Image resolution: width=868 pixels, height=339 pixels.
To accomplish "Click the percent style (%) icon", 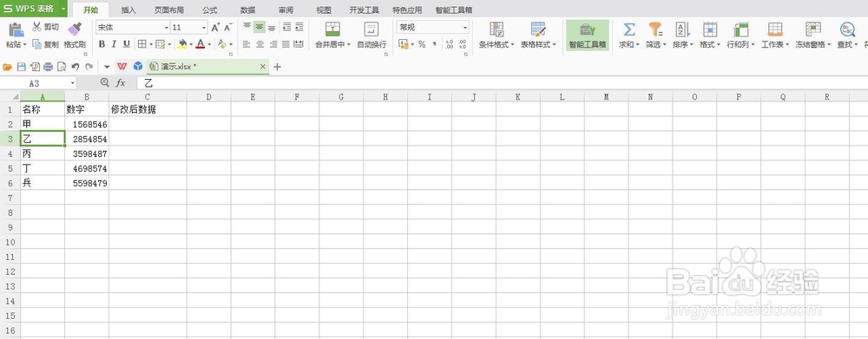I will (x=422, y=44).
